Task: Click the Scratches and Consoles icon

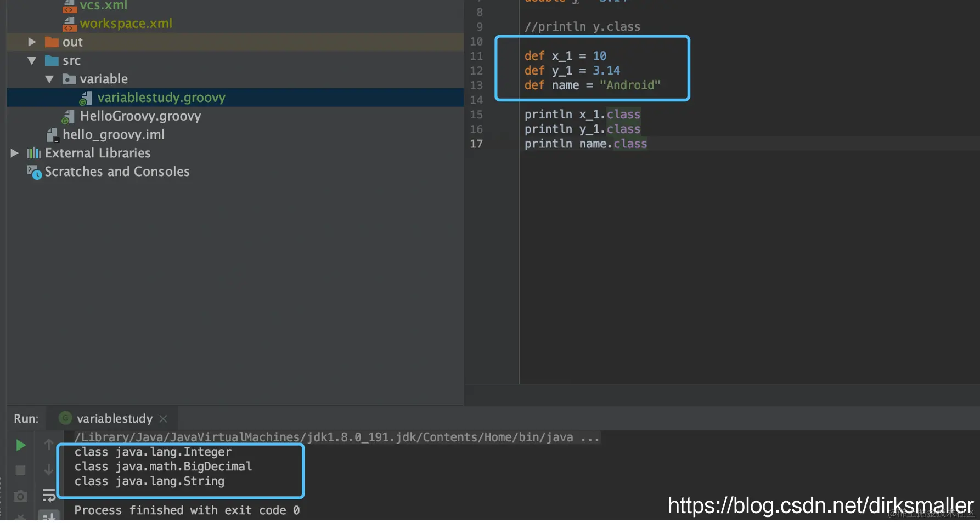Action: (34, 173)
